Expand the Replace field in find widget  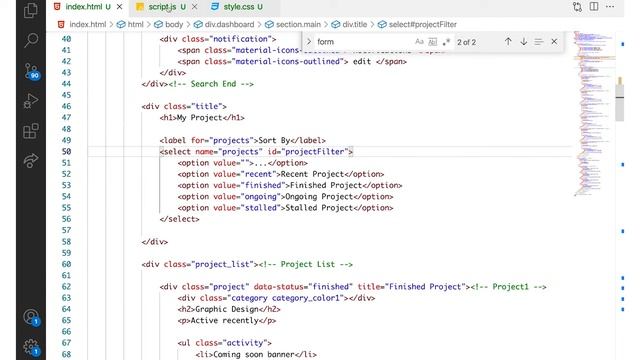point(309,42)
